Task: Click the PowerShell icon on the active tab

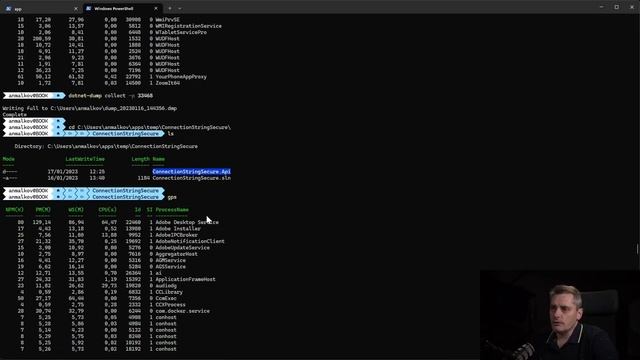Action: [x=89, y=8]
